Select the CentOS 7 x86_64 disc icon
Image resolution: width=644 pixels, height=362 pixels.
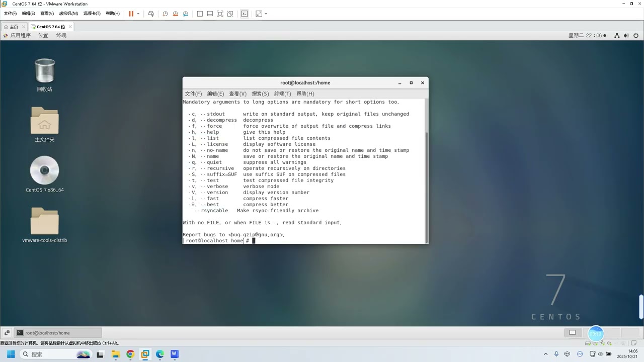pos(44,174)
